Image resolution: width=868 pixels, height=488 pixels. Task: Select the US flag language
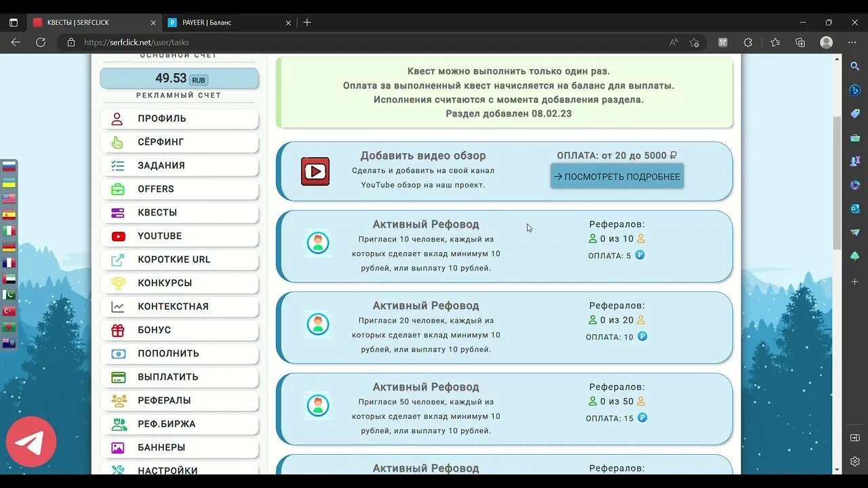(9, 199)
